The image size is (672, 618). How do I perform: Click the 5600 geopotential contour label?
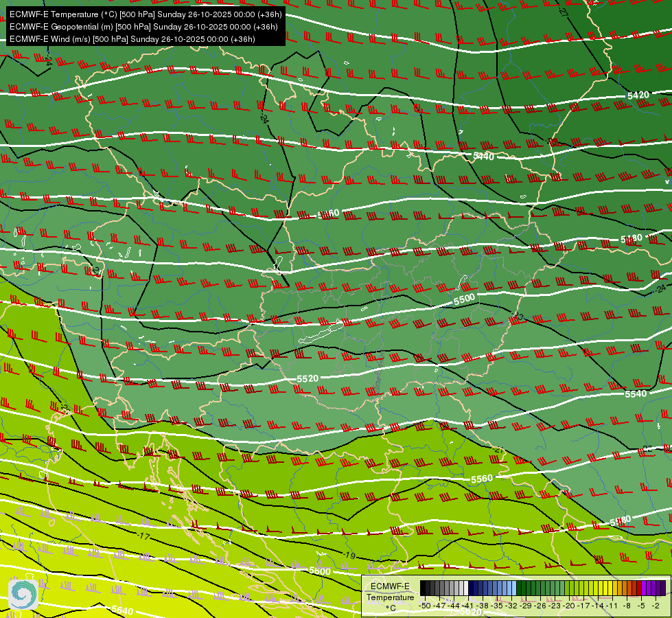click(320, 571)
